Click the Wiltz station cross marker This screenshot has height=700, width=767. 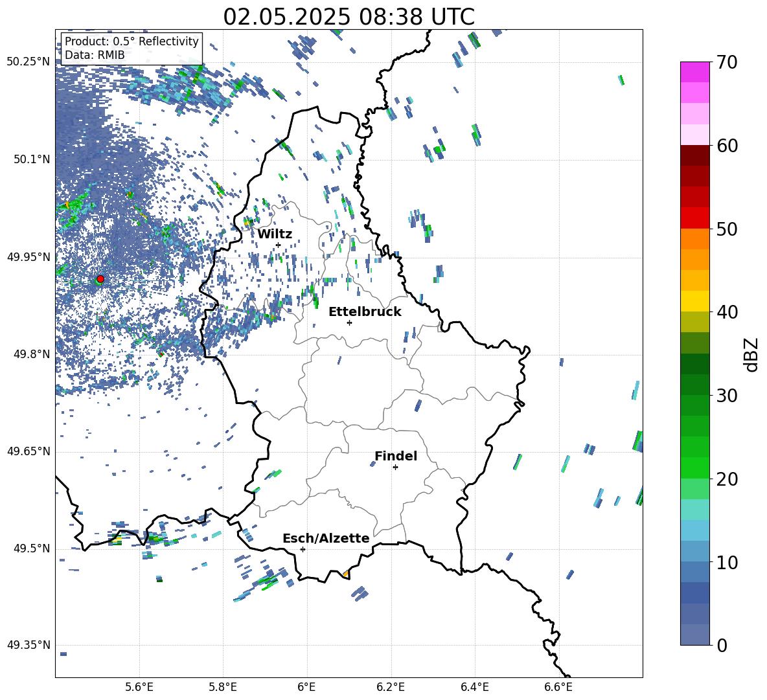coord(278,245)
